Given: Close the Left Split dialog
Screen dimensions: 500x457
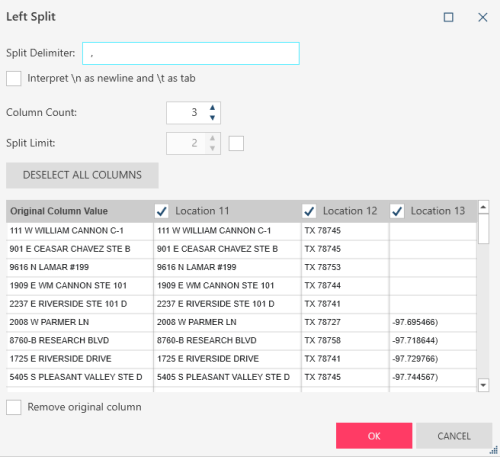Looking at the screenshot, I should (483, 17).
